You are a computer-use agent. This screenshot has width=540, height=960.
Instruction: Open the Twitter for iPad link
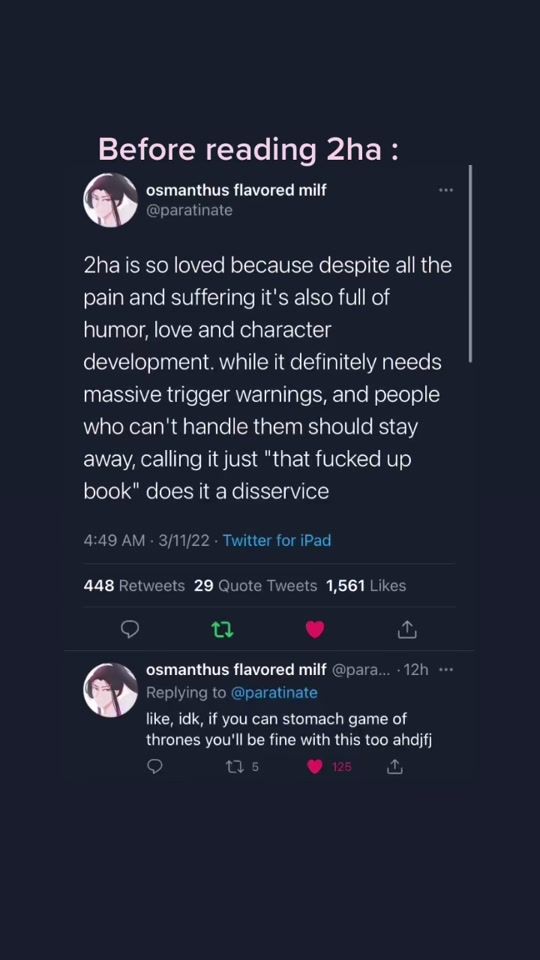(x=277, y=541)
